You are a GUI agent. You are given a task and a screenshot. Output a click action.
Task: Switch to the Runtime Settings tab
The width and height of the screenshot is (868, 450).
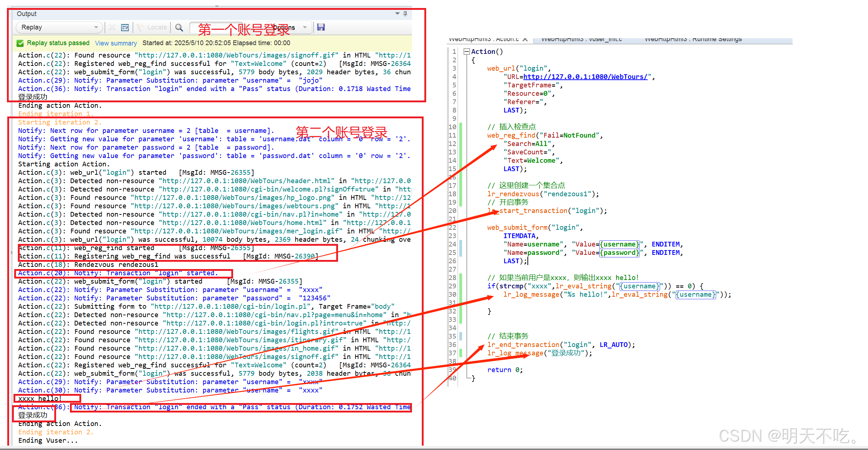(693, 39)
